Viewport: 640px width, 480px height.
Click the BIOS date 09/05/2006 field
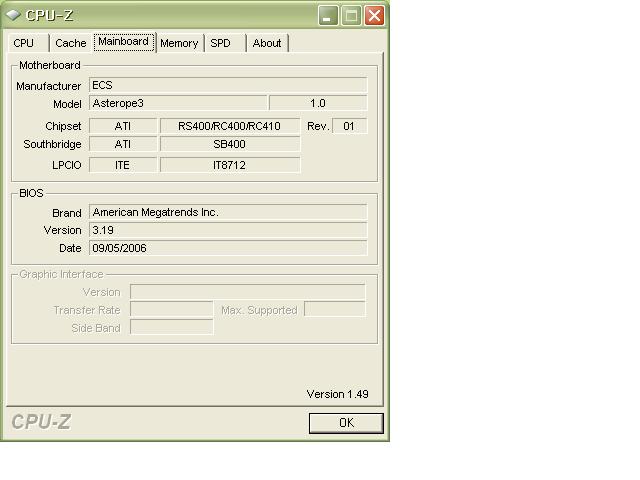[228, 248]
